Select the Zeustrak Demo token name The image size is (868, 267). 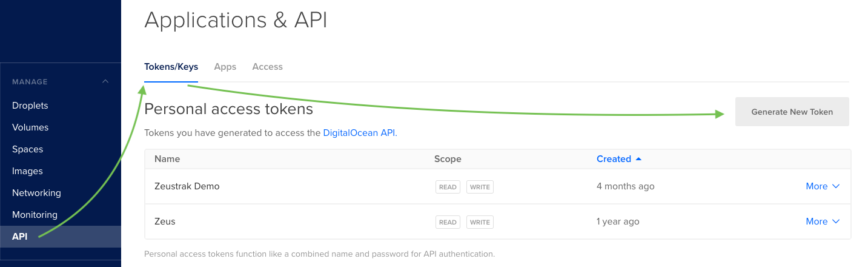point(187,186)
